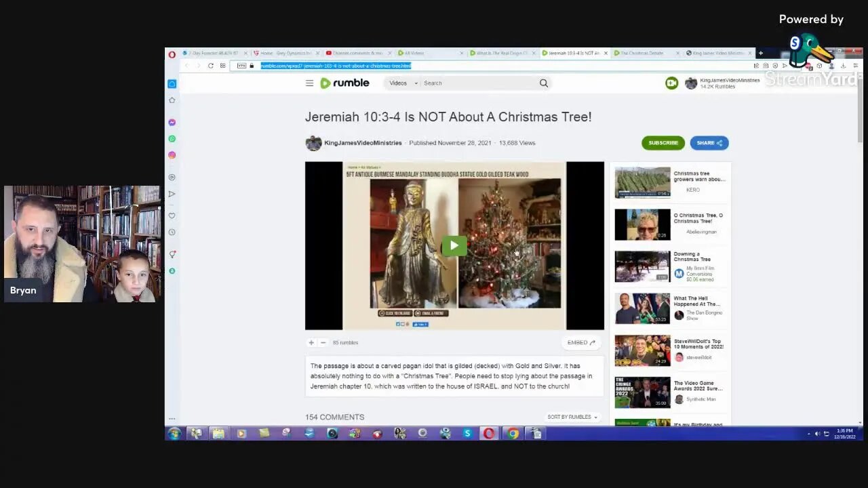This screenshot has height=488, width=868.
Task: Click the KingJamesVideoMinistries channel name link
Action: (x=363, y=143)
